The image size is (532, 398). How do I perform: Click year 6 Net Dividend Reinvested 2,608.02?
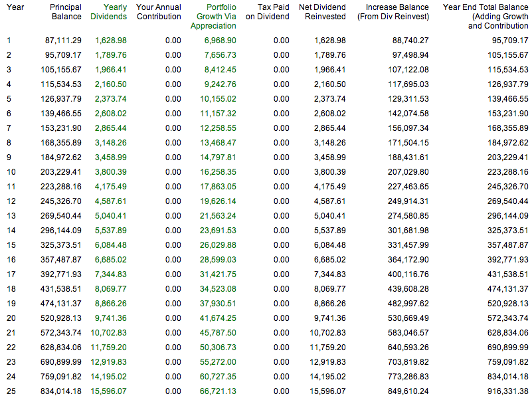[x=330, y=114]
